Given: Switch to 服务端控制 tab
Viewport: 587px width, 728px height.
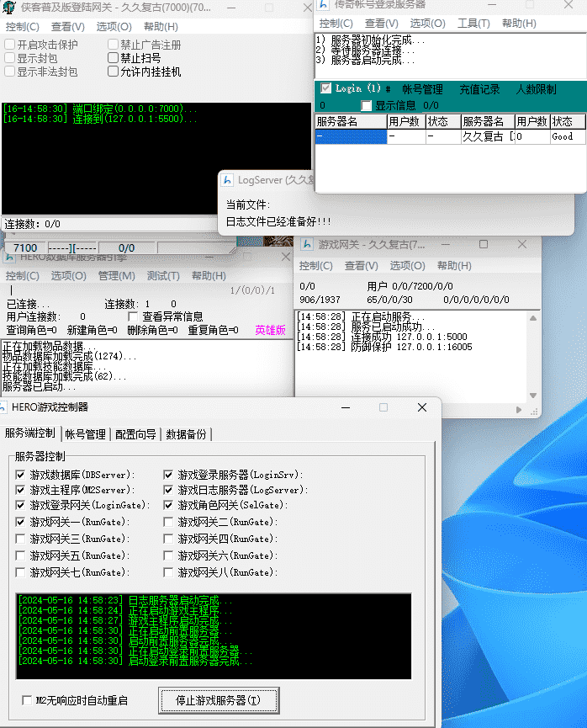Looking at the screenshot, I should pyautogui.click(x=30, y=433).
